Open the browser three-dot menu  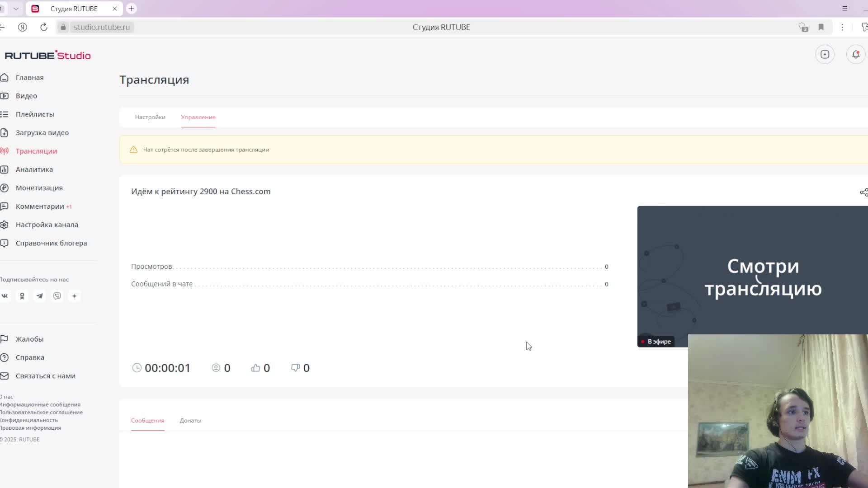pyautogui.click(x=842, y=27)
